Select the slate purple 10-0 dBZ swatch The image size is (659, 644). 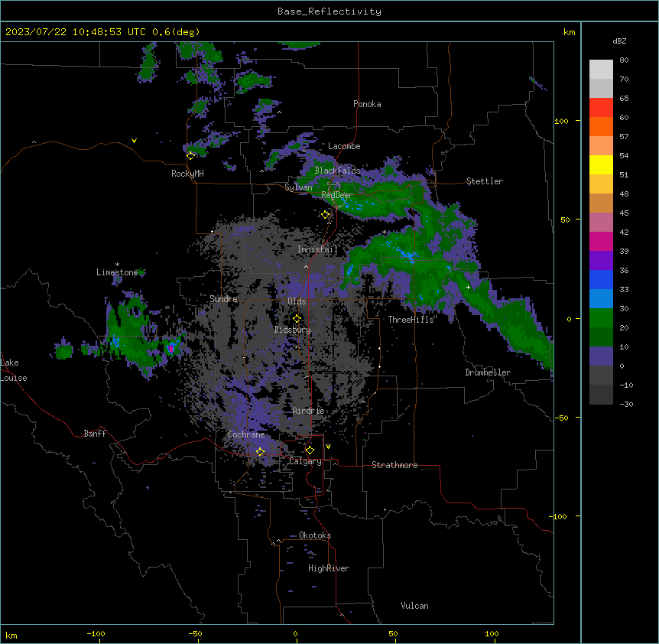[x=601, y=356]
